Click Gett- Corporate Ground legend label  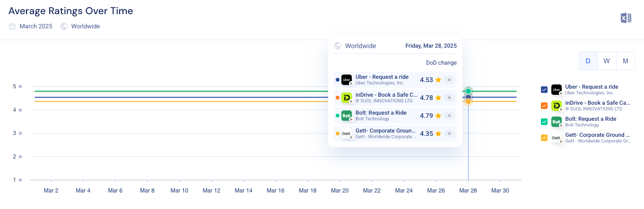point(598,135)
